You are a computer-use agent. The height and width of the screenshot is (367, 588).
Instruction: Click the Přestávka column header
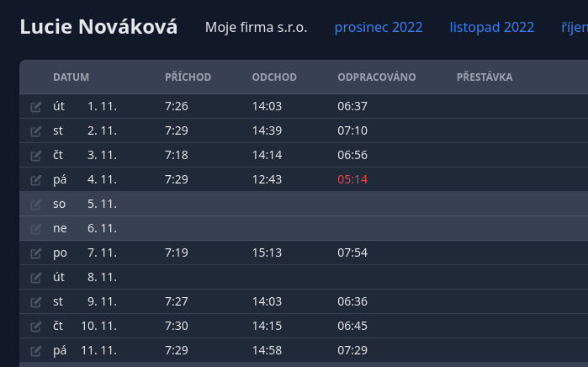(485, 77)
